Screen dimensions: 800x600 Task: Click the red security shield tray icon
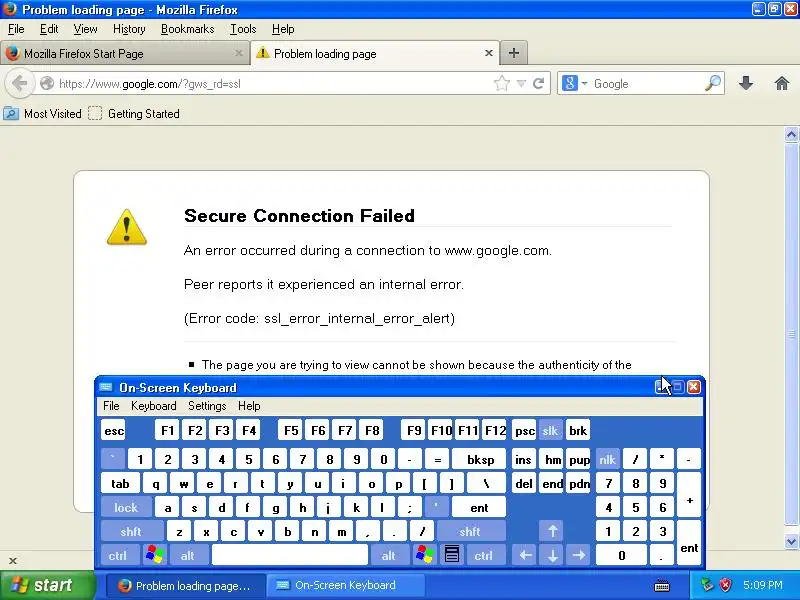(x=725, y=585)
